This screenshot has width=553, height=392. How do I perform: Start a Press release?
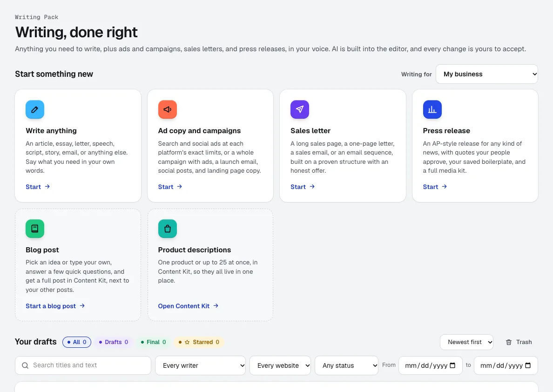click(435, 187)
